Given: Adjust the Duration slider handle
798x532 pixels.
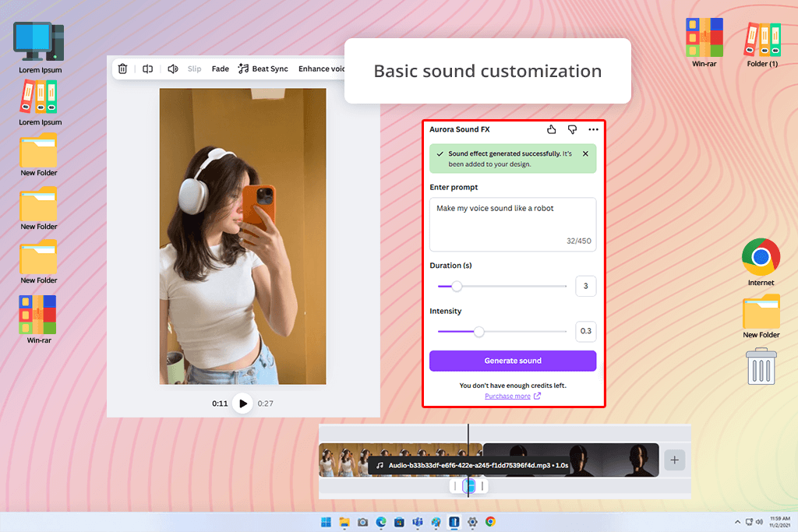Looking at the screenshot, I should point(457,287).
